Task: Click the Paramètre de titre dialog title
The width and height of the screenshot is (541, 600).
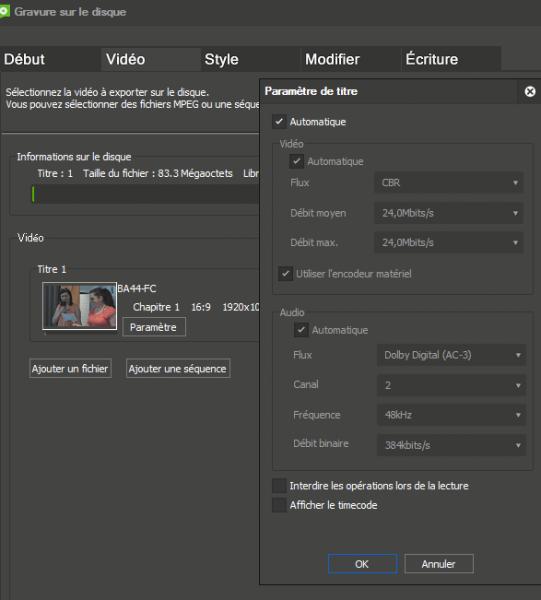Action: click(311, 91)
